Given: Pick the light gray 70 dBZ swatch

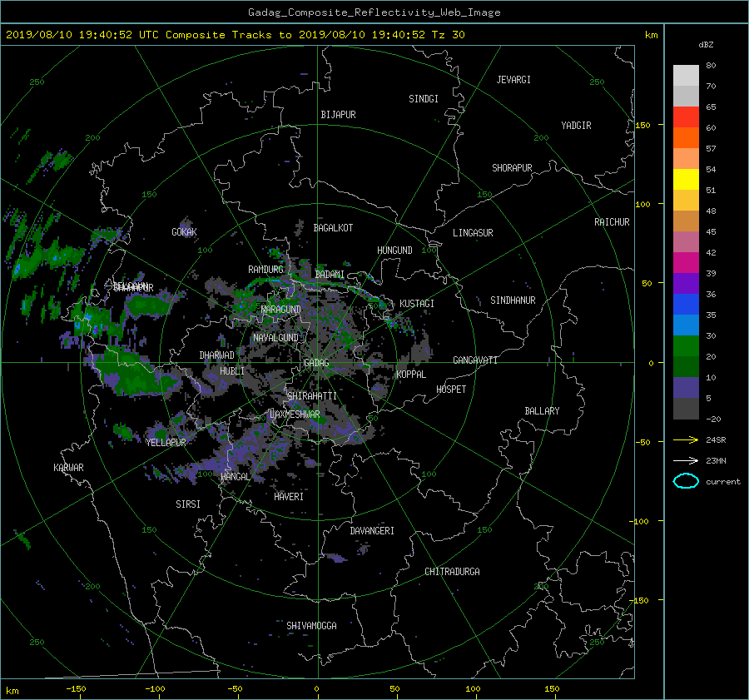Looking at the screenshot, I should point(686,76).
